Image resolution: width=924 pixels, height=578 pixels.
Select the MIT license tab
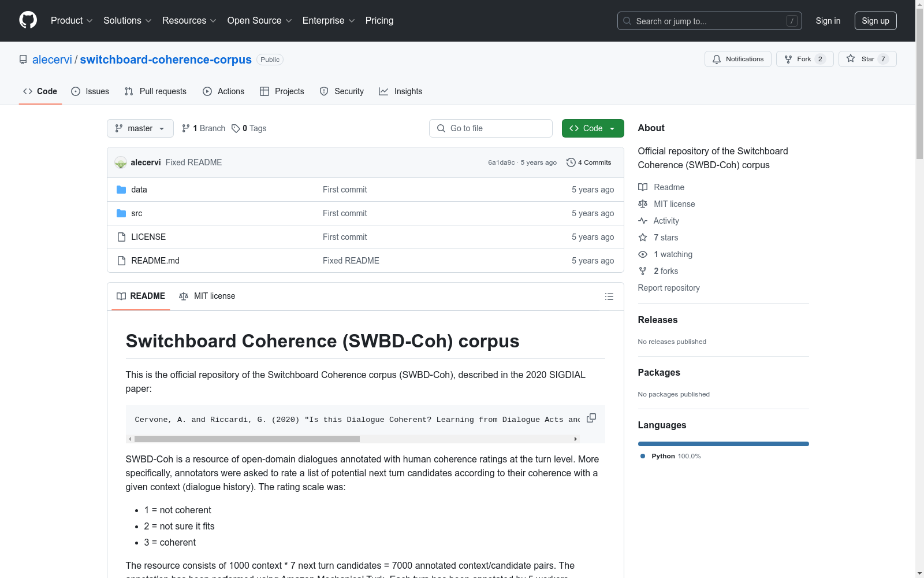(207, 296)
